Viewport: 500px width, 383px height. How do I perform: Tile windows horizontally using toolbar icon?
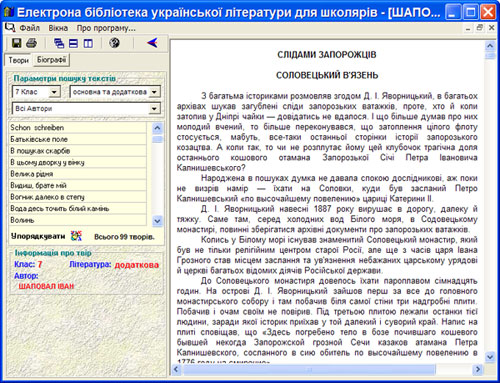[73, 43]
